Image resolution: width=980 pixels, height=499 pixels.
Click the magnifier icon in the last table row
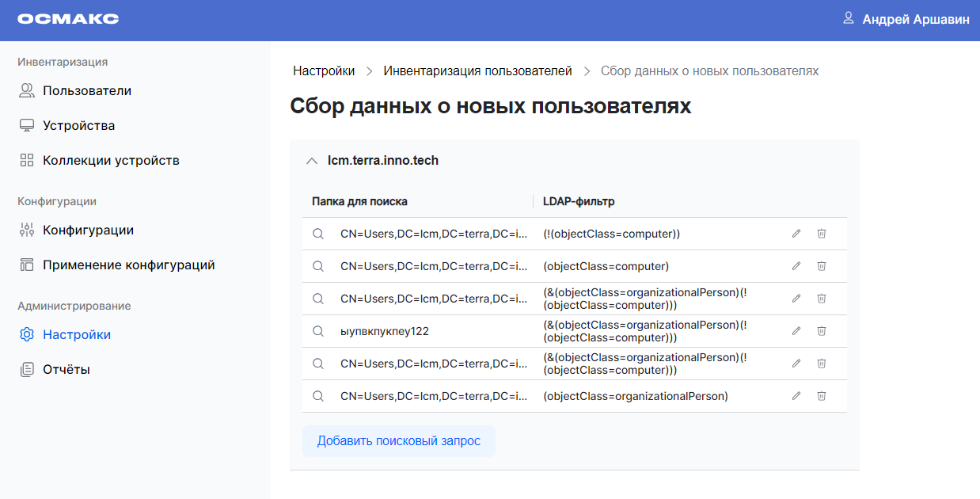319,396
